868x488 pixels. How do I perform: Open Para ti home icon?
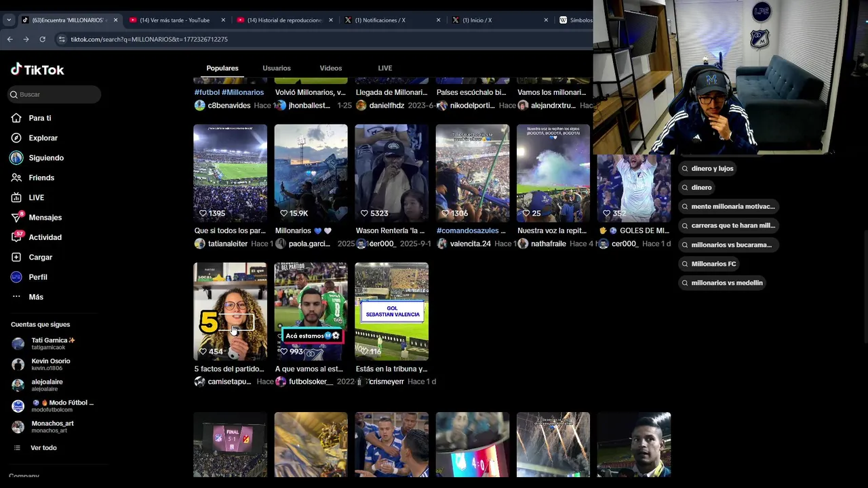click(16, 118)
